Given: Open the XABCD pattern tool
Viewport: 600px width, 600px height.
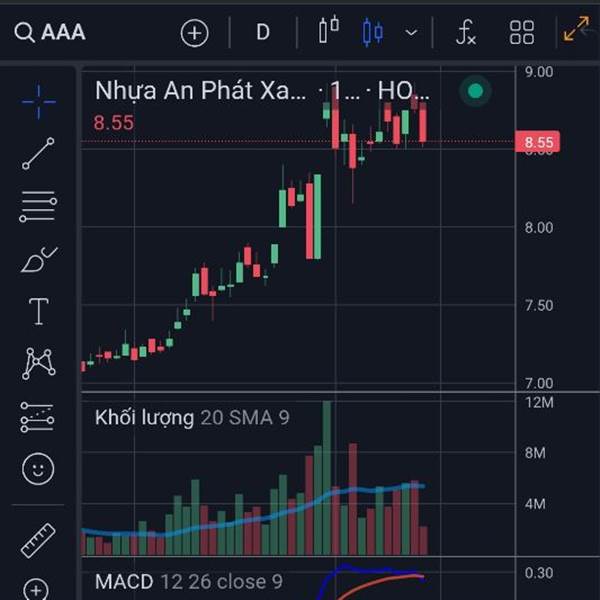Looking at the screenshot, I should click(x=38, y=364).
